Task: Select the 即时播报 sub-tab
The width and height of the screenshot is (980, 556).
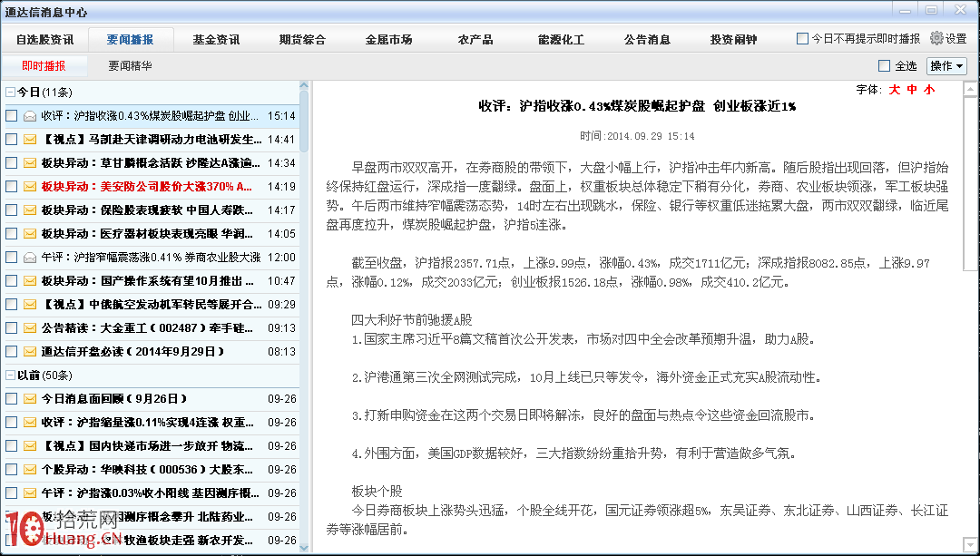Action: click(44, 65)
